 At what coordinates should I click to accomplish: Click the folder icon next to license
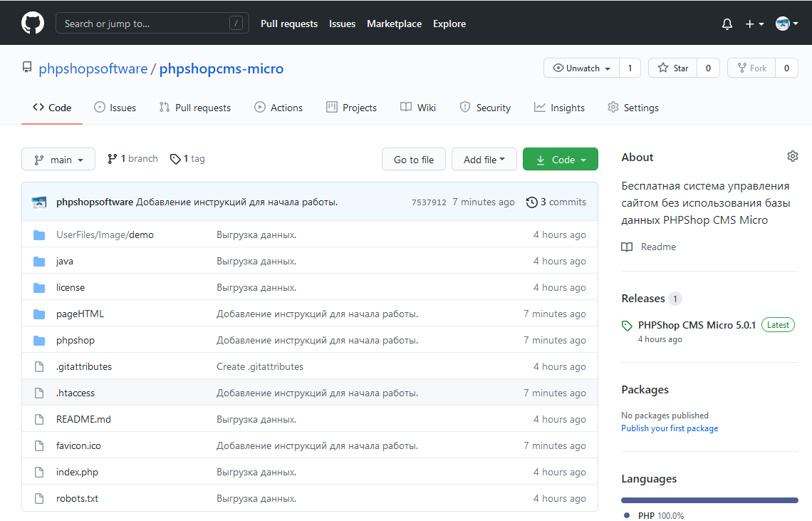[x=39, y=288]
